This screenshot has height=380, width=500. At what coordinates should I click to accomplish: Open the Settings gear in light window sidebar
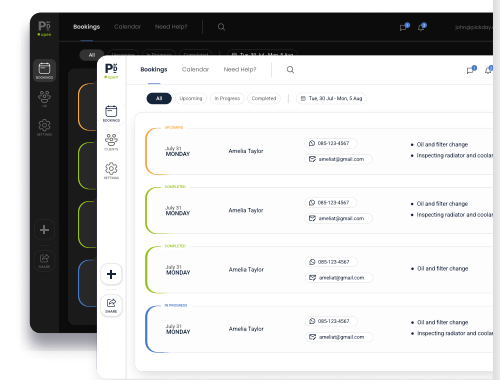coord(111,171)
